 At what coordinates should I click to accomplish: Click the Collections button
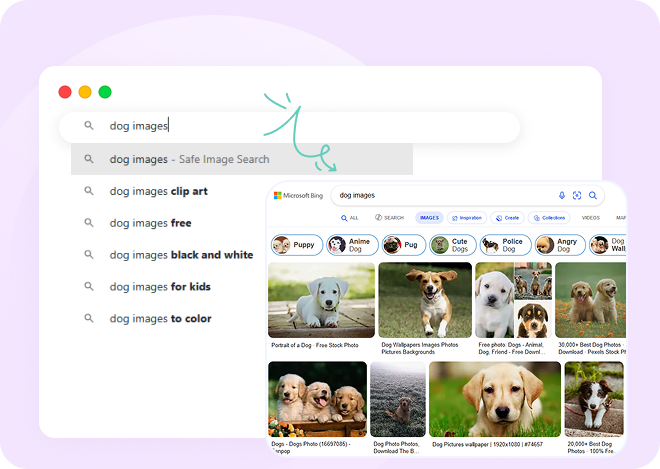click(x=549, y=217)
